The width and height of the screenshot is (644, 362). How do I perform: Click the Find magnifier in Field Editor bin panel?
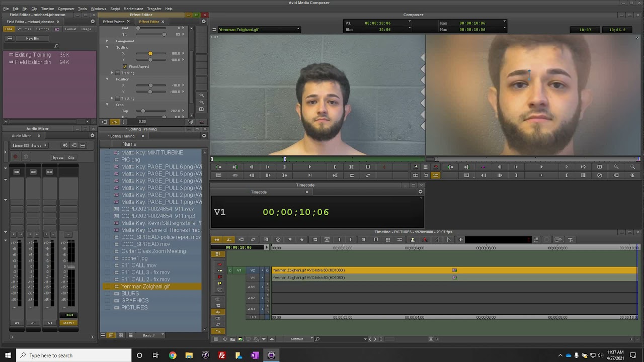56,46
